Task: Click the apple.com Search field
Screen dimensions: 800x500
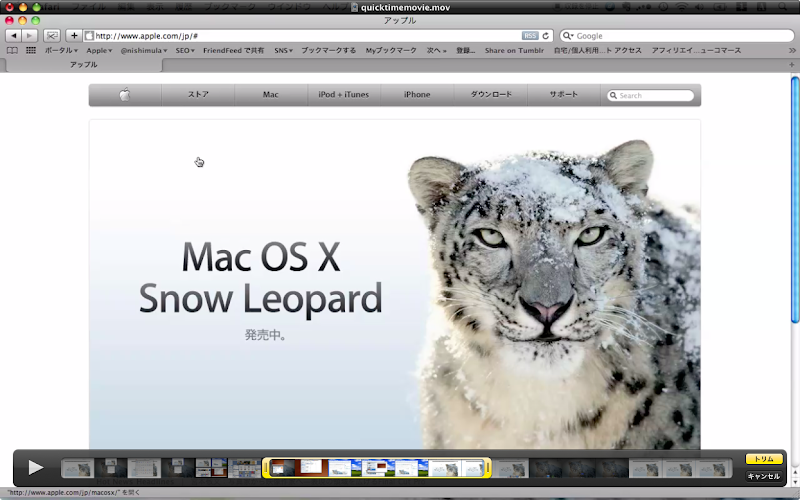Action: (x=651, y=95)
